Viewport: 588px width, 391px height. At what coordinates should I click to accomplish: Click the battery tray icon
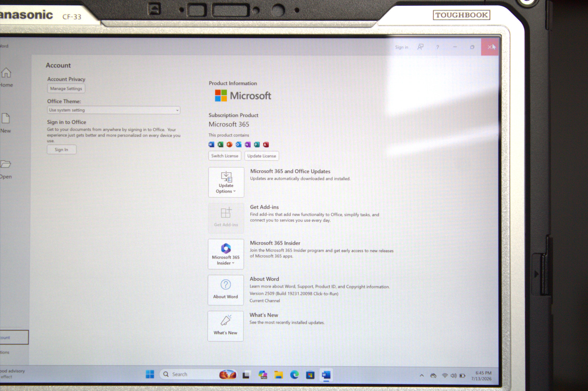point(462,376)
